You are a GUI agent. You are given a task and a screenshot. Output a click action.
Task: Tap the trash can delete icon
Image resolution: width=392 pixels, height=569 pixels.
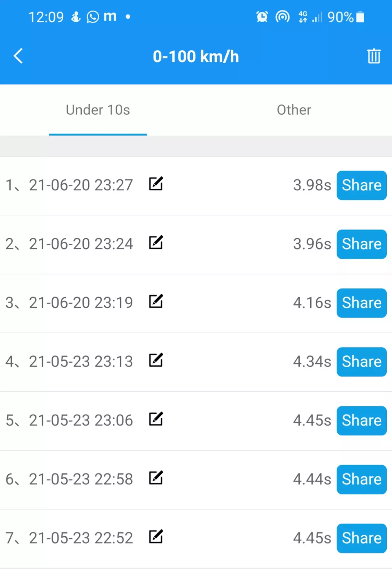(x=374, y=56)
